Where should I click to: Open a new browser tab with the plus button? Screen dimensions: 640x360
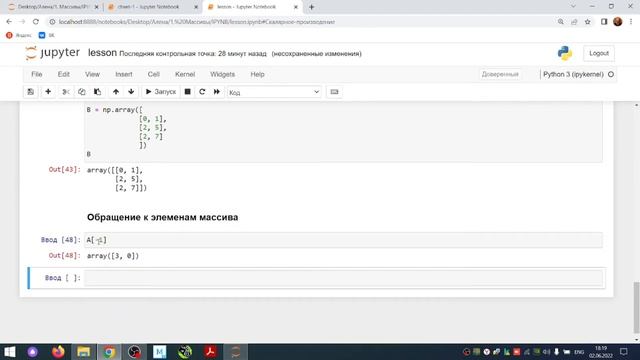[x=311, y=7]
